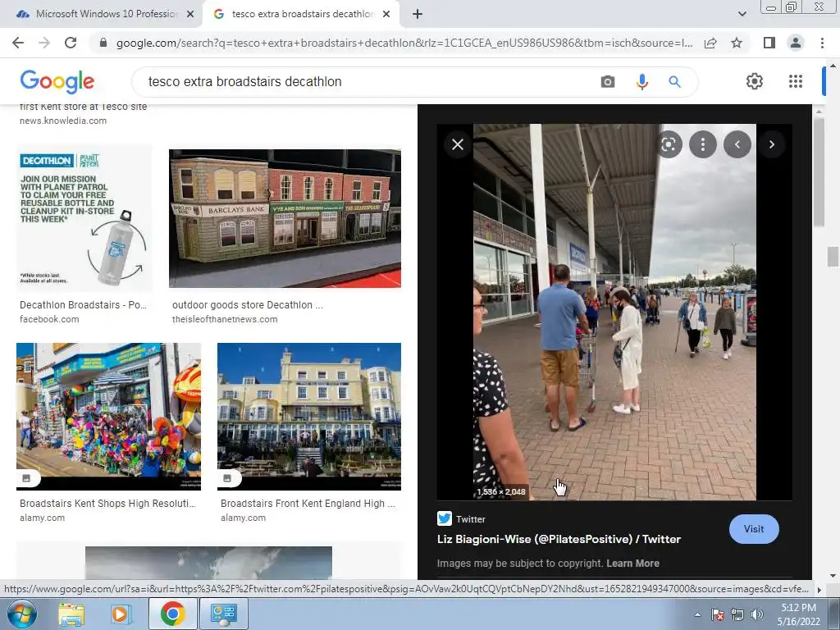Click Decathlon Broadstairs - Po... caption
840x630 pixels.
pyautogui.click(x=83, y=305)
